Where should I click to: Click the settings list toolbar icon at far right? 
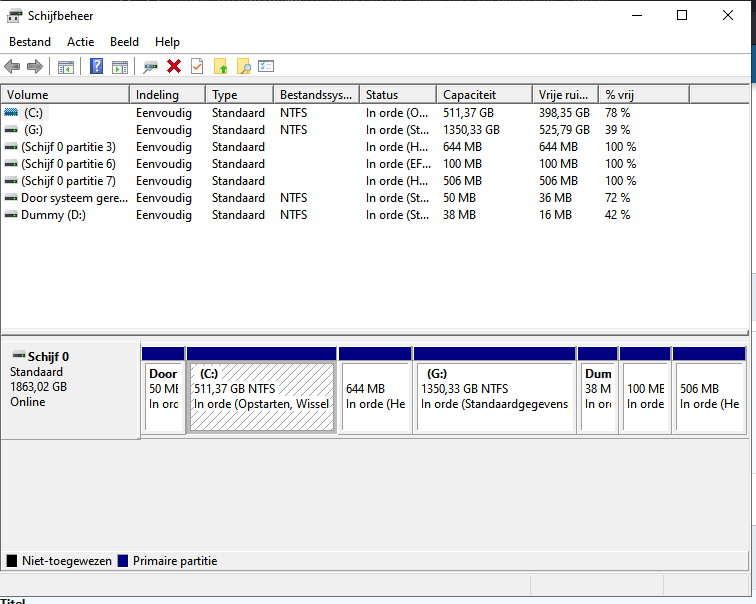click(266, 67)
